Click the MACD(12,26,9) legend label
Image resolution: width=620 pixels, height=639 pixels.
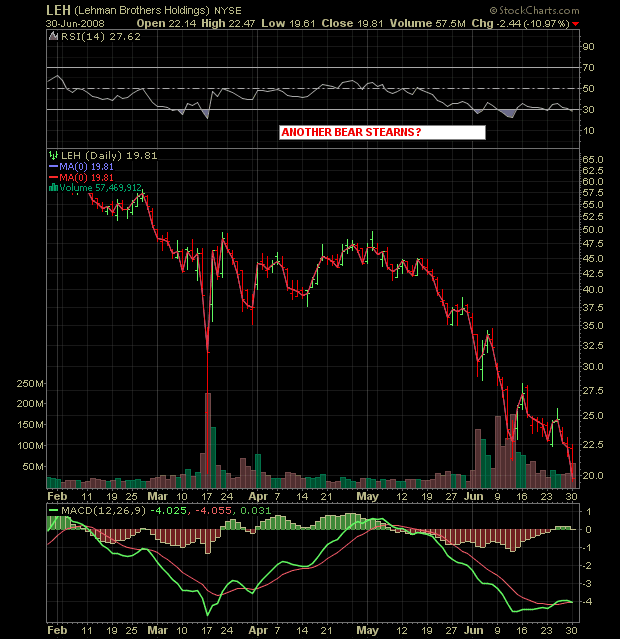coord(104,510)
